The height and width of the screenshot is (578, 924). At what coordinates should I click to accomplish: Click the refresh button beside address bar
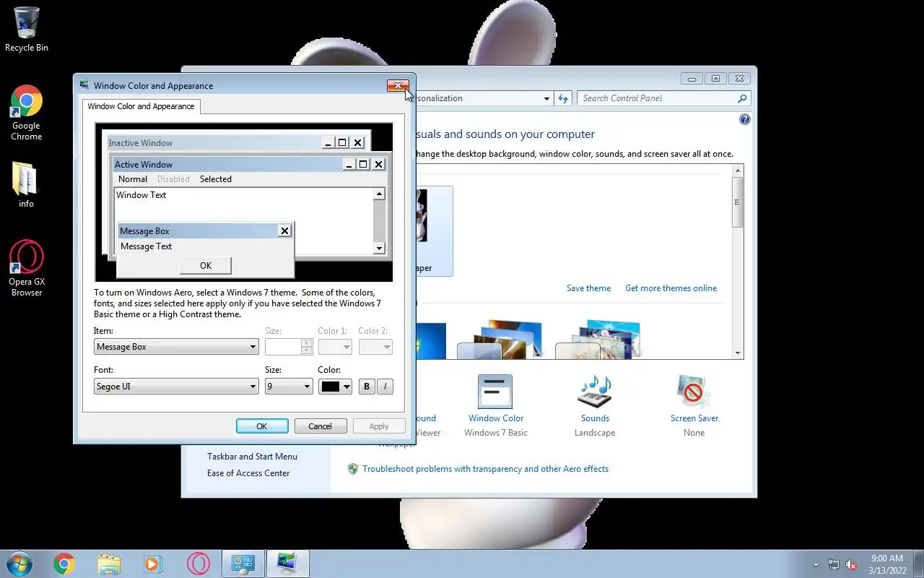(x=563, y=98)
